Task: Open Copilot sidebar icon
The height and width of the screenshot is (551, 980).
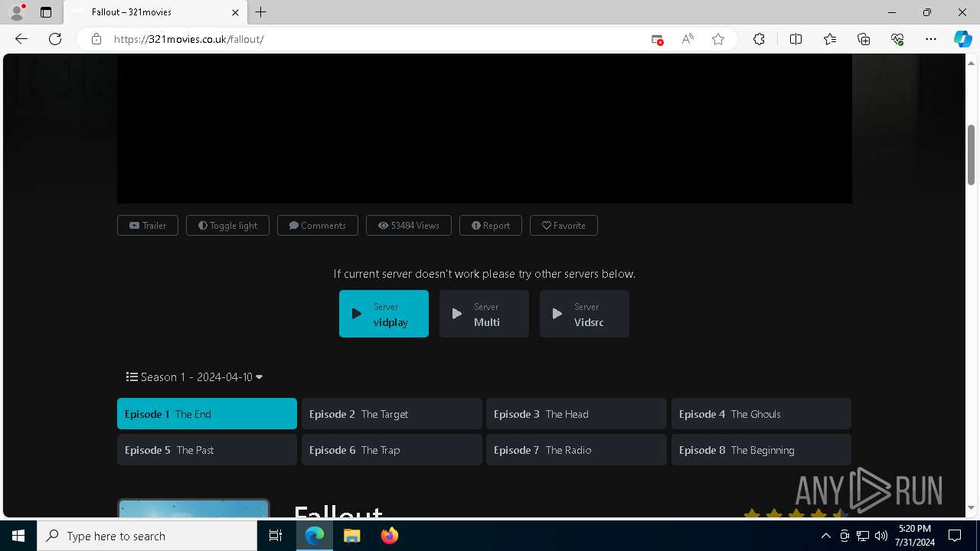Action: pos(962,39)
